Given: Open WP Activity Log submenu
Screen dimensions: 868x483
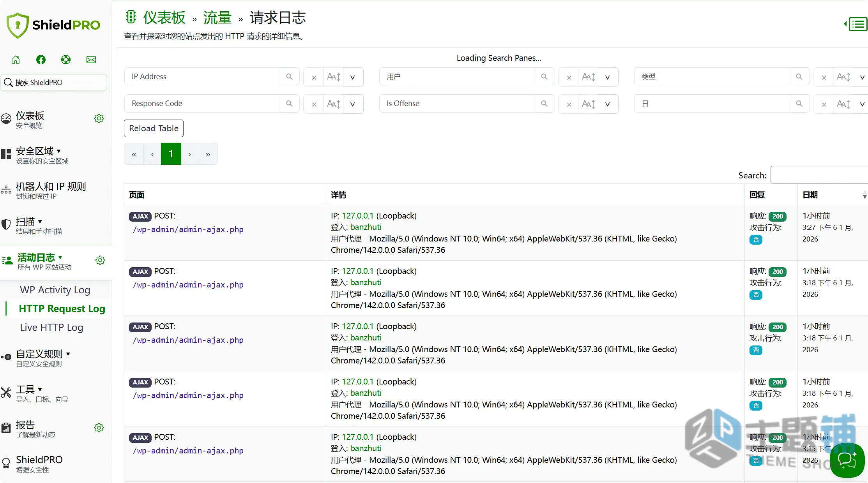Looking at the screenshot, I should click(x=55, y=290).
